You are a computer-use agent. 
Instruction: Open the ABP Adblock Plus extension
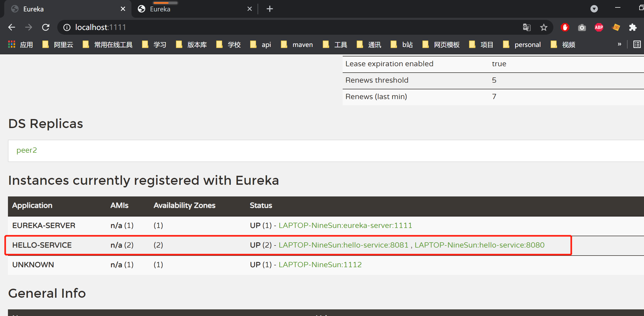point(599,27)
